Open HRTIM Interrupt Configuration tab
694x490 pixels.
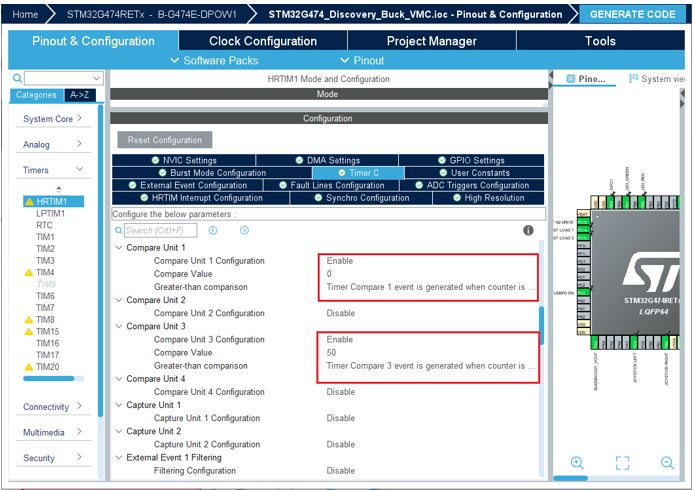201,198
